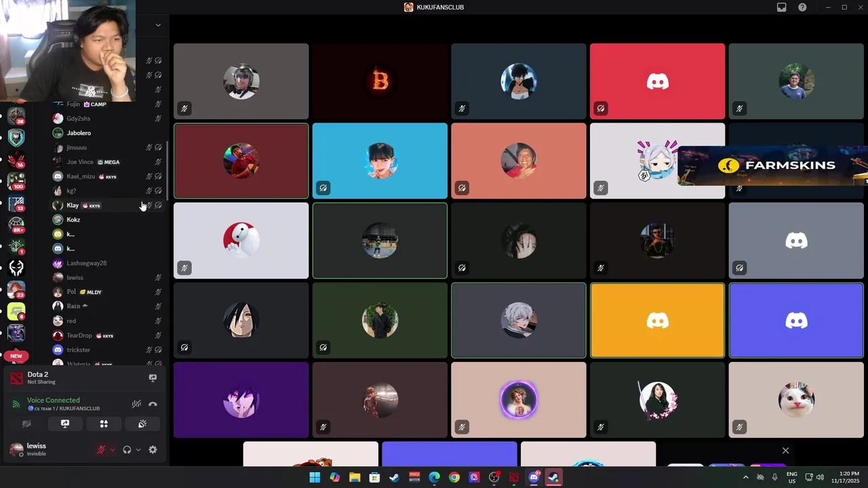Click the FARMSKINS banner overlay

coord(772,165)
